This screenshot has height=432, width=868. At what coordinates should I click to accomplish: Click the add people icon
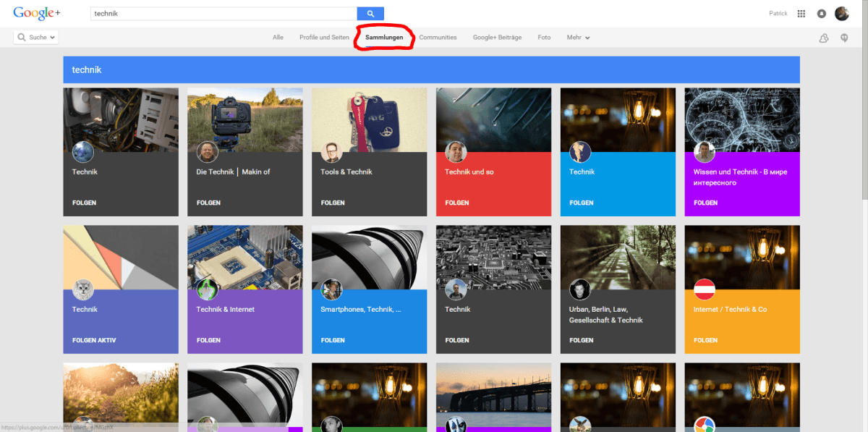pos(823,38)
